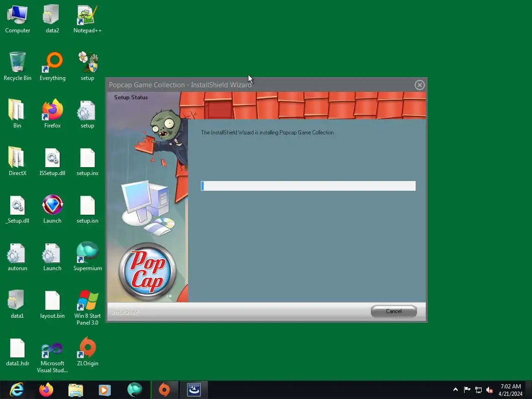Open the media player taskbar icon

tap(104, 390)
